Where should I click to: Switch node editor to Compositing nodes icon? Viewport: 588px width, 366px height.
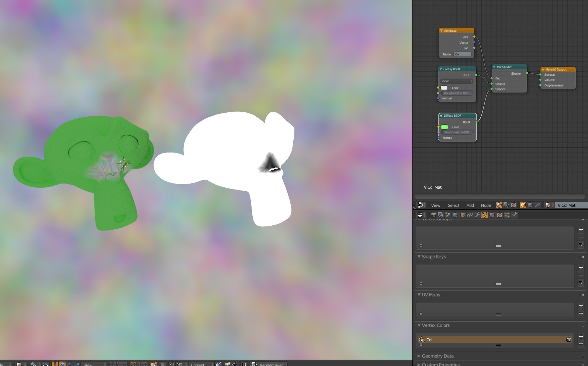pyautogui.click(x=506, y=205)
